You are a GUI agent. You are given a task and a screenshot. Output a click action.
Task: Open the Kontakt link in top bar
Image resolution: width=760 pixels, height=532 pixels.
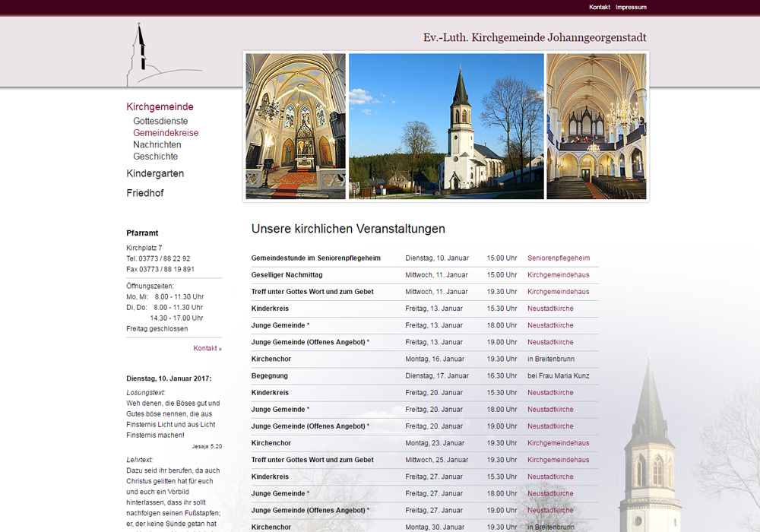(599, 8)
